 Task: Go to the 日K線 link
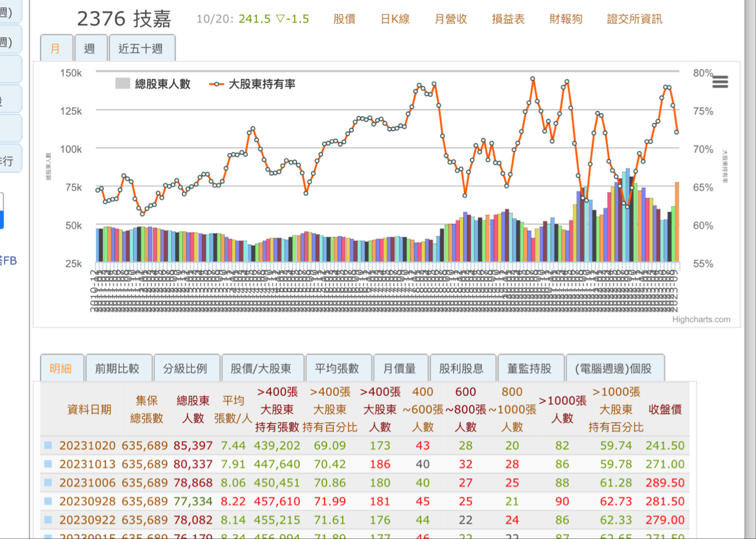(x=395, y=19)
